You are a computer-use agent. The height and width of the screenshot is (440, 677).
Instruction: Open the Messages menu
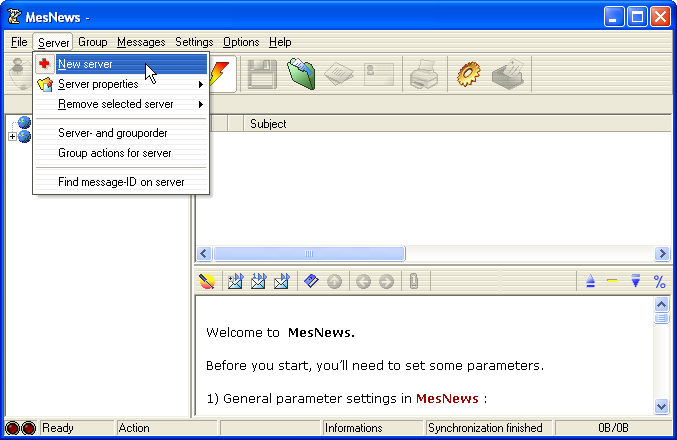click(x=141, y=42)
